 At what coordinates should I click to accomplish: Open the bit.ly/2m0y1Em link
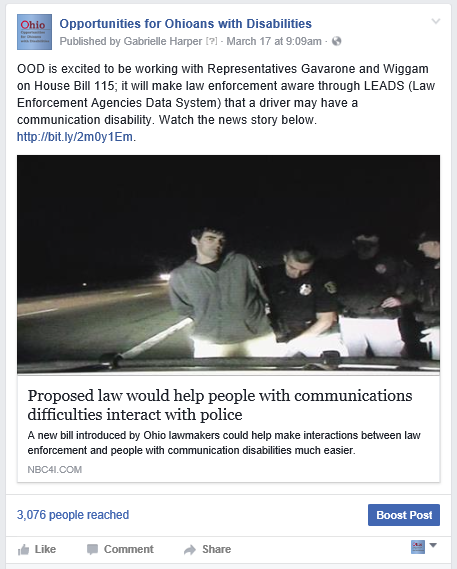(75, 137)
